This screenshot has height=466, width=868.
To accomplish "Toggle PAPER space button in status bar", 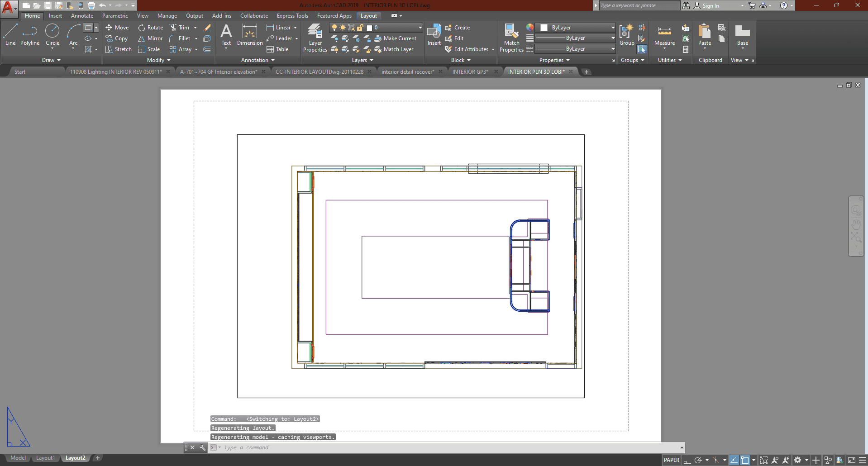I will click(671, 460).
